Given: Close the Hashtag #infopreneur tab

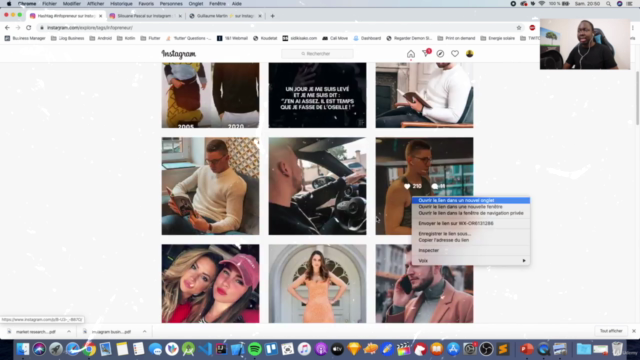Looking at the screenshot, I should click(x=100, y=16).
